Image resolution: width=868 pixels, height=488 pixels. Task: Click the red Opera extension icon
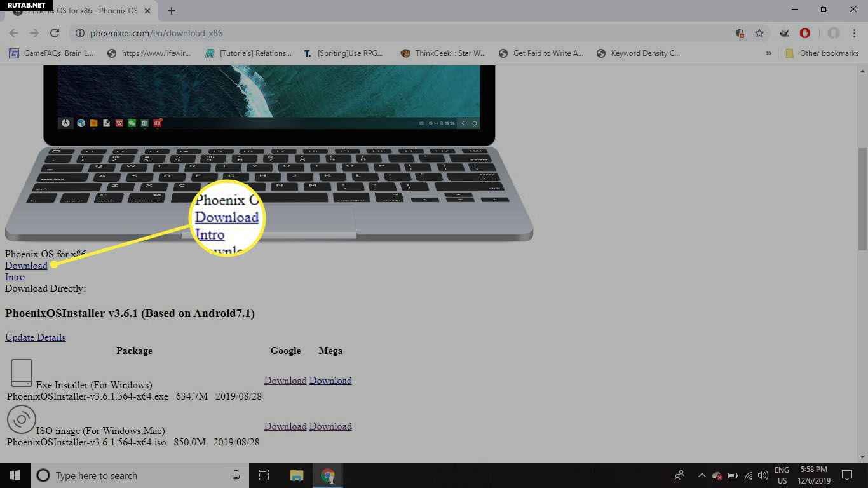[x=804, y=33]
